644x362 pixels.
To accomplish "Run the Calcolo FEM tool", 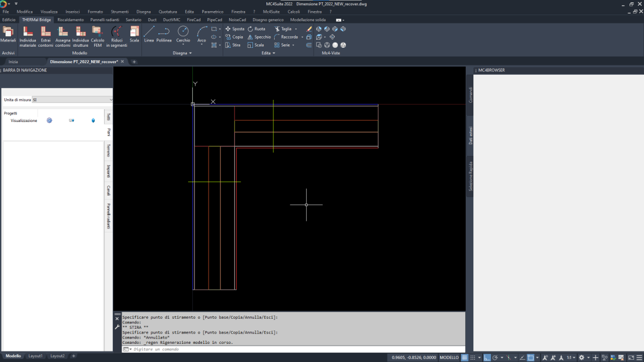I will click(x=98, y=37).
